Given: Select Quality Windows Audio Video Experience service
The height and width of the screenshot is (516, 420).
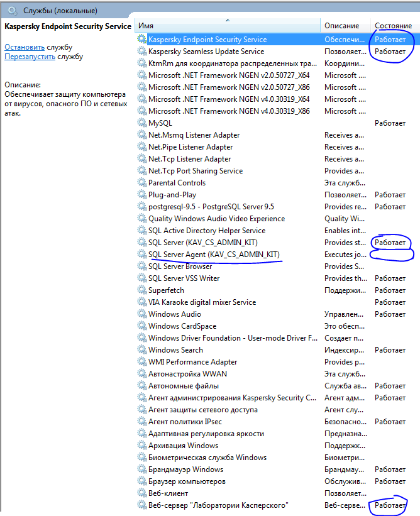Looking at the screenshot, I should 216,219.
